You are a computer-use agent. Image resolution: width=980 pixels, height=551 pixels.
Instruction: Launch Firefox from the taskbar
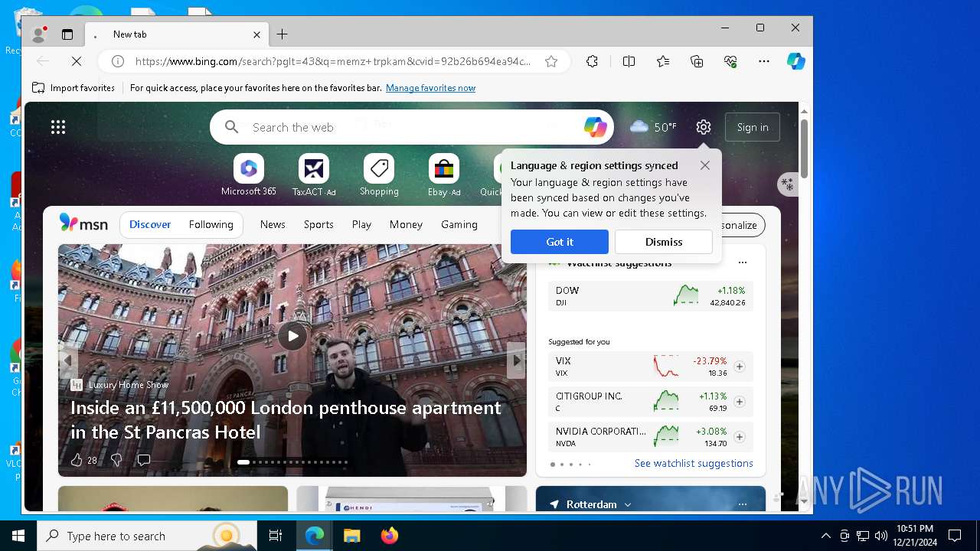click(390, 536)
